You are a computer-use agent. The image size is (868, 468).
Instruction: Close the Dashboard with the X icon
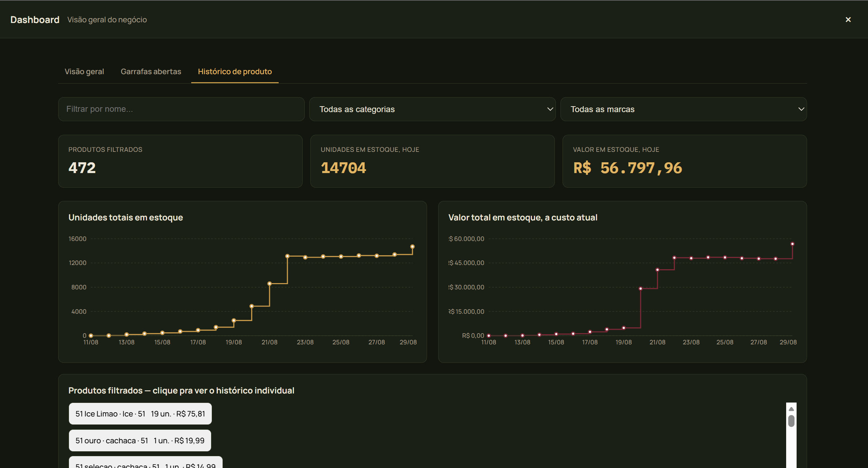pos(848,19)
